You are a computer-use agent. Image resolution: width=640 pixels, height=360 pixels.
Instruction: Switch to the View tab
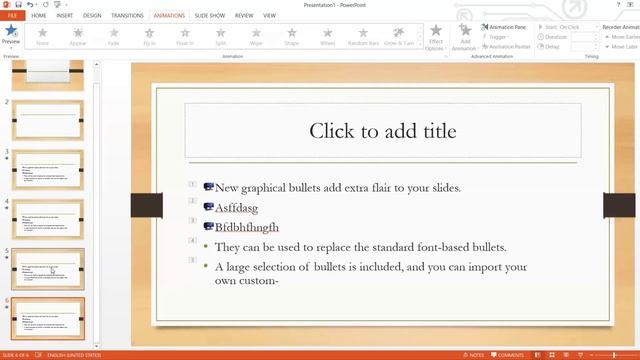click(269, 16)
